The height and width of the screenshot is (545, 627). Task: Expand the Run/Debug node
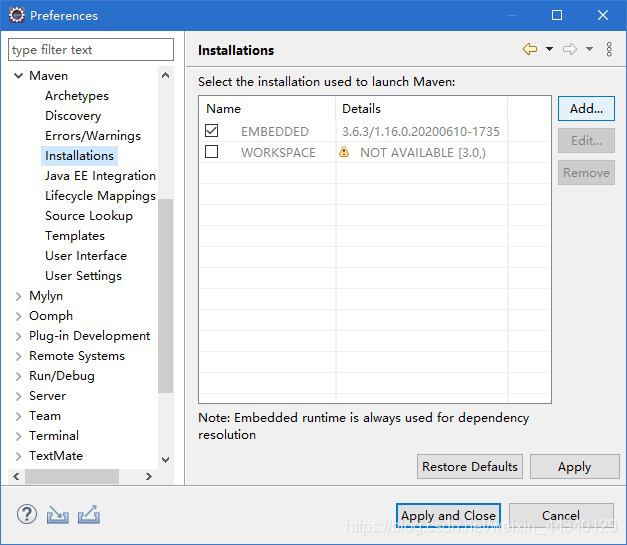[18, 376]
